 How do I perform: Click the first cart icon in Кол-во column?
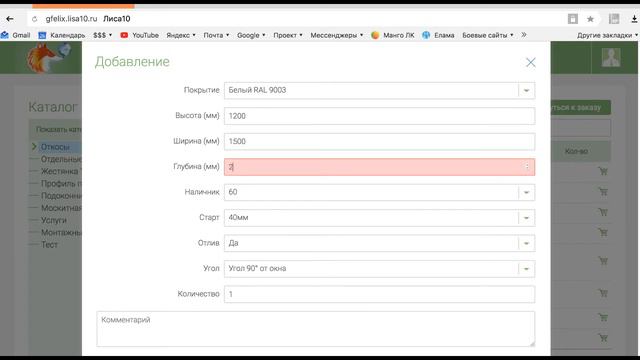point(603,171)
